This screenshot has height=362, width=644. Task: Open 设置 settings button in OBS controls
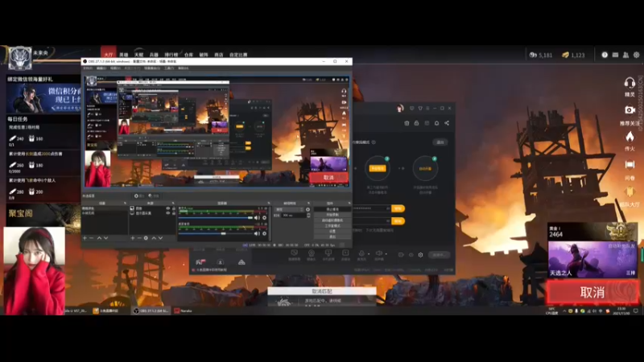pos(332,231)
